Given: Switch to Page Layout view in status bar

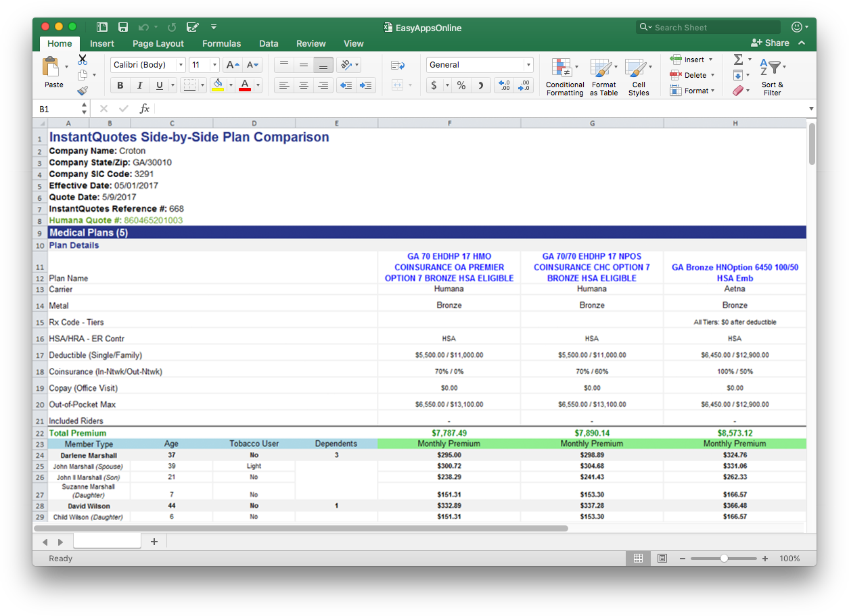Looking at the screenshot, I should [x=662, y=559].
